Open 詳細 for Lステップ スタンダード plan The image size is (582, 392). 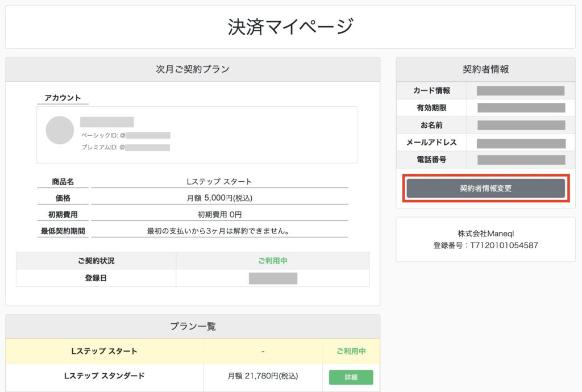tap(351, 377)
